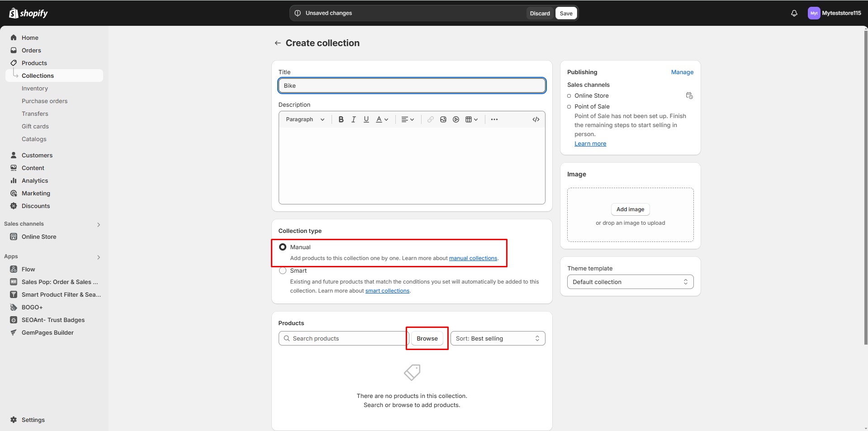The width and height of the screenshot is (868, 431).
Task: Insert an image into the description
Action: point(442,119)
